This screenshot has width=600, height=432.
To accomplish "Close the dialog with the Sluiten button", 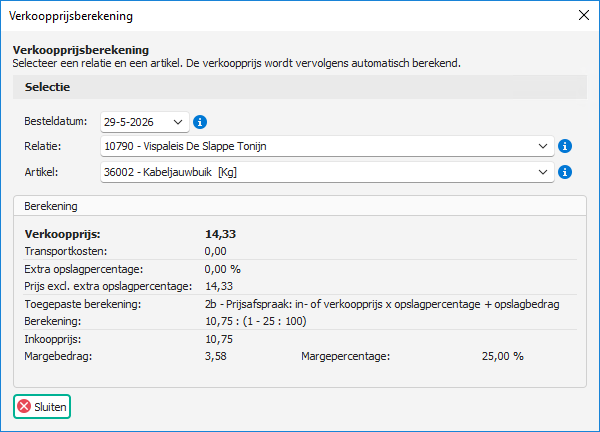I will click(42, 406).
